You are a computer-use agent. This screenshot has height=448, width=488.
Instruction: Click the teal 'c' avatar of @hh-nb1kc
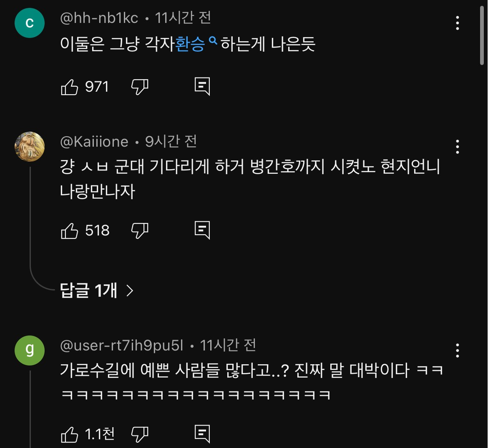[29, 23]
